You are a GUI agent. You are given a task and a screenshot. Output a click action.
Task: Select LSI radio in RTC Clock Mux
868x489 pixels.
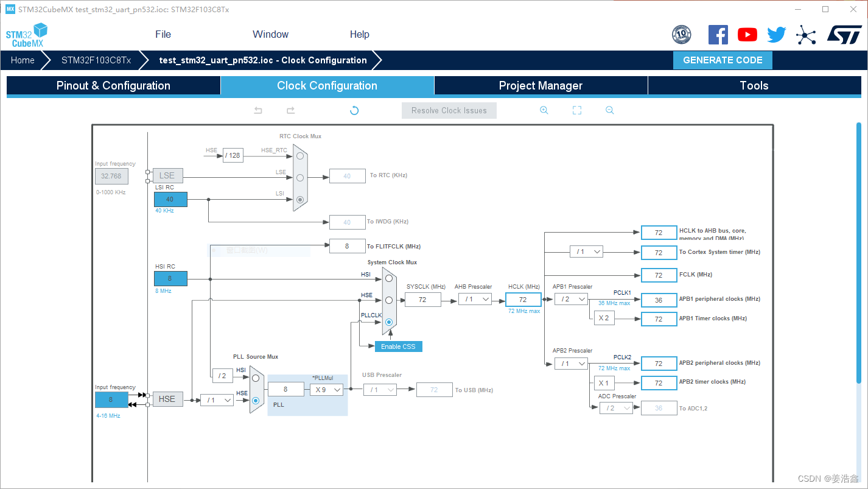tap(300, 200)
